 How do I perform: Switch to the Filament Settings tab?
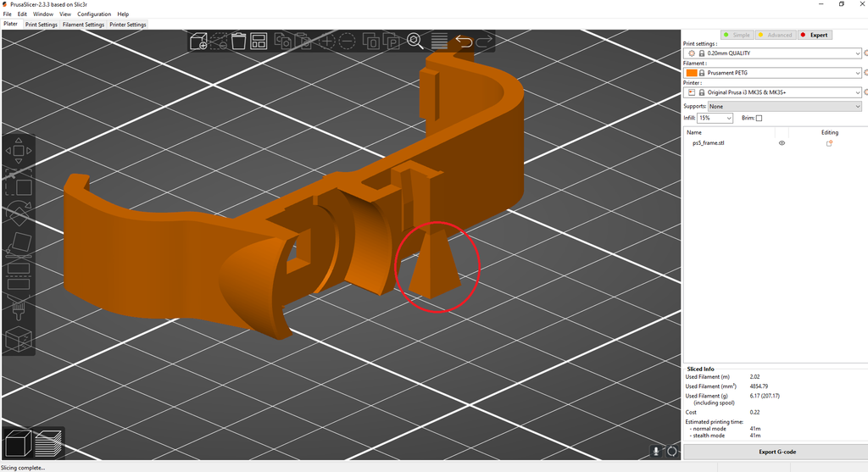pos(83,25)
